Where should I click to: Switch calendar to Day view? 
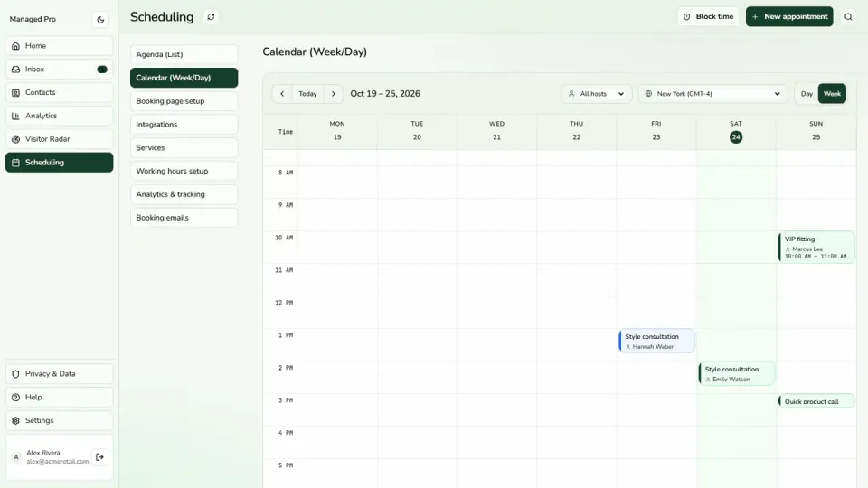[807, 93]
